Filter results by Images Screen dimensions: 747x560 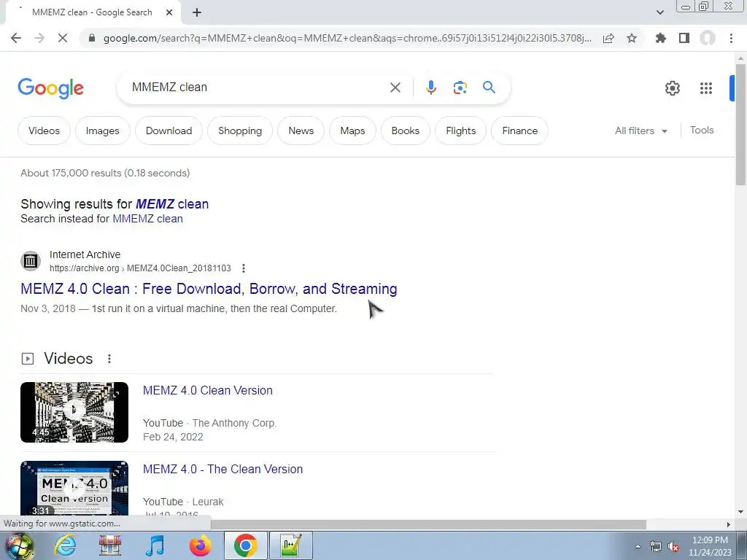[102, 131]
